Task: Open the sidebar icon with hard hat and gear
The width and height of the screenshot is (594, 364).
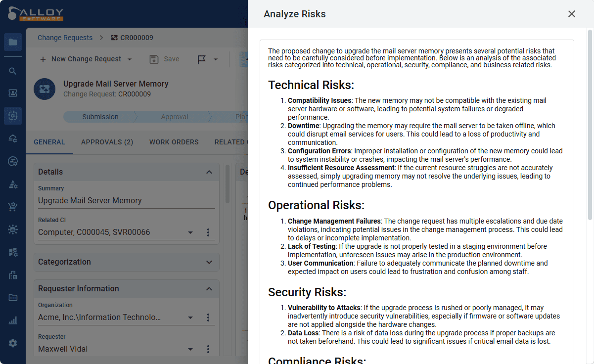Action: coord(13,138)
